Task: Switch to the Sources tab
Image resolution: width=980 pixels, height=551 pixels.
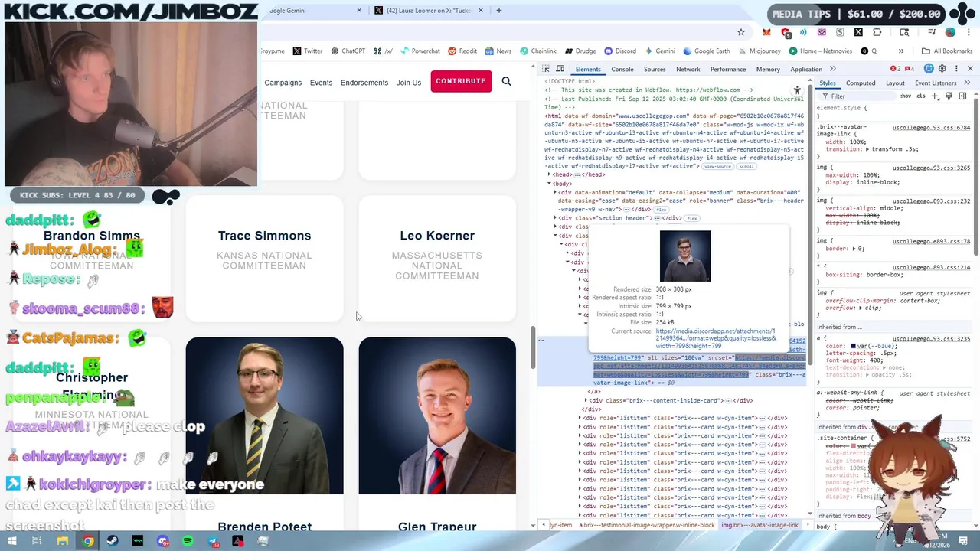Action: (x=655, y=69)
